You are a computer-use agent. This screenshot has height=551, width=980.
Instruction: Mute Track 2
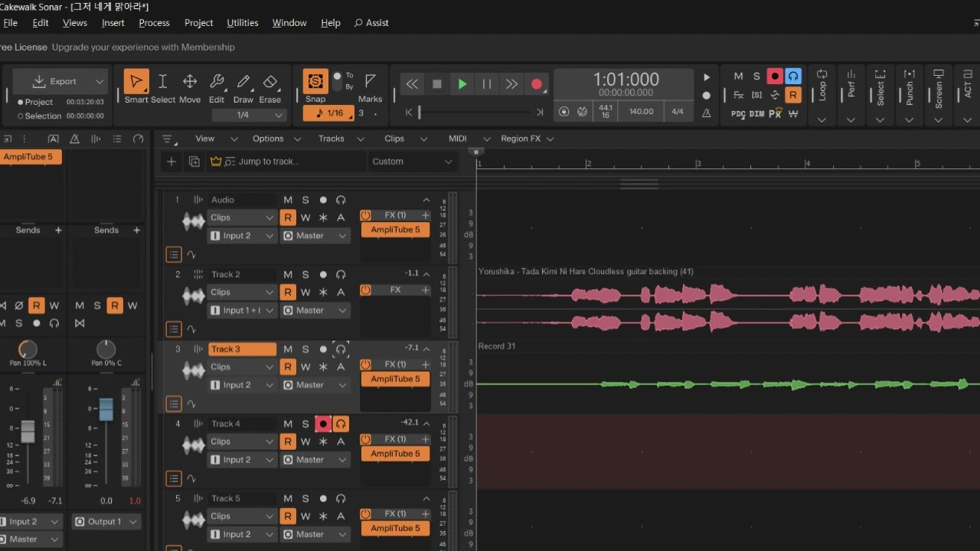(288, 275)
